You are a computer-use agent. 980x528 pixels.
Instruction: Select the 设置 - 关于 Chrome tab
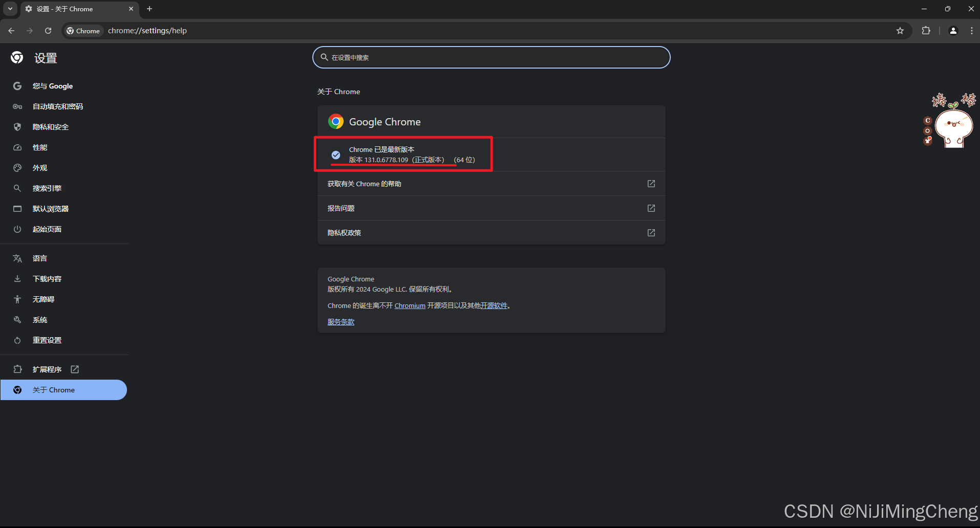coord(79,9)
